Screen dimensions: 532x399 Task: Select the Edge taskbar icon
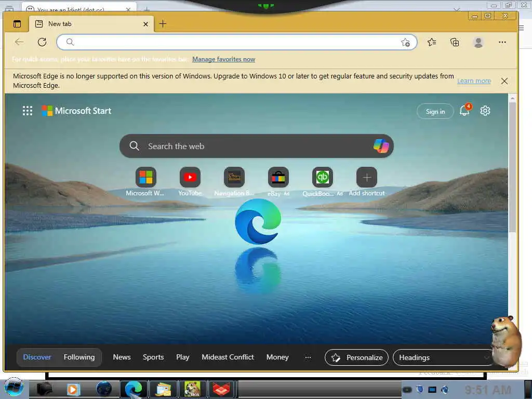(134, 389)
